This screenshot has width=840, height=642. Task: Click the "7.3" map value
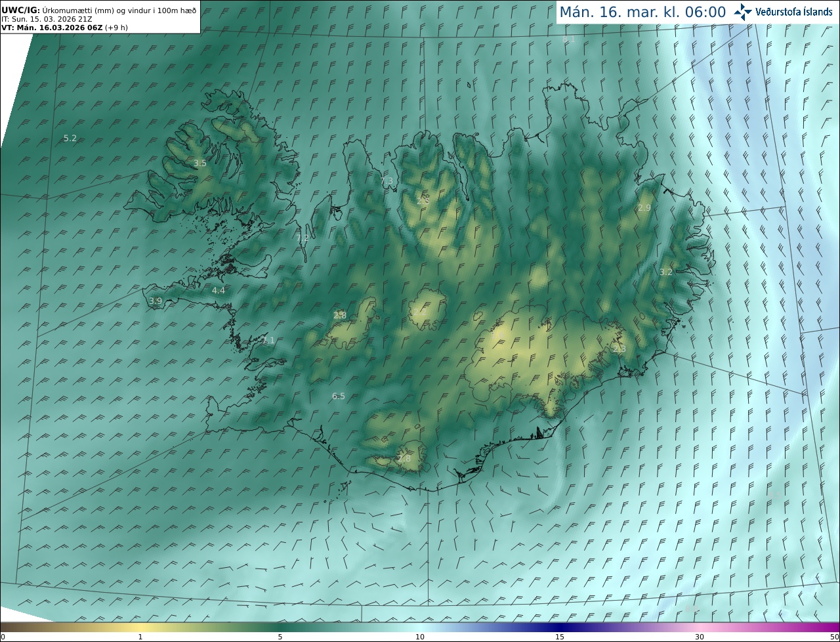(387, 181)
